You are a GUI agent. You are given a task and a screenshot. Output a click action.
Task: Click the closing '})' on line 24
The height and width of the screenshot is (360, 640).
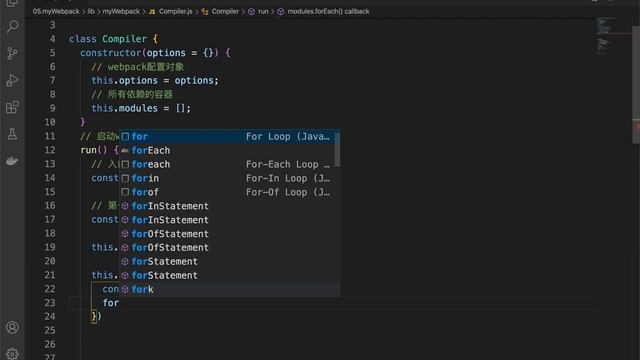[96, 316]
